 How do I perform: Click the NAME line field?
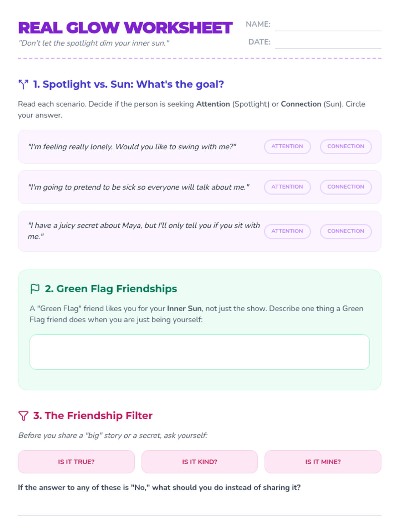pyautogui.click(x=328, y=25)
